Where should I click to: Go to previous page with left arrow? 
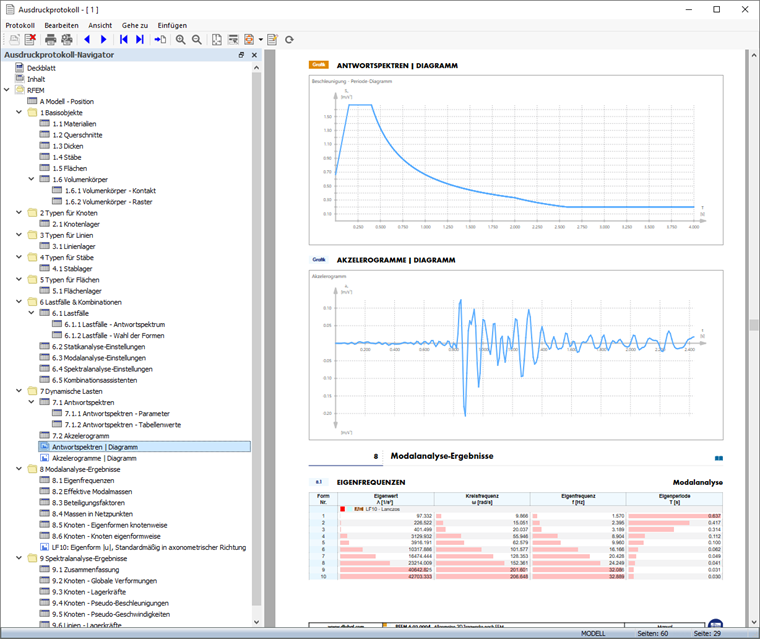(87, 39)
